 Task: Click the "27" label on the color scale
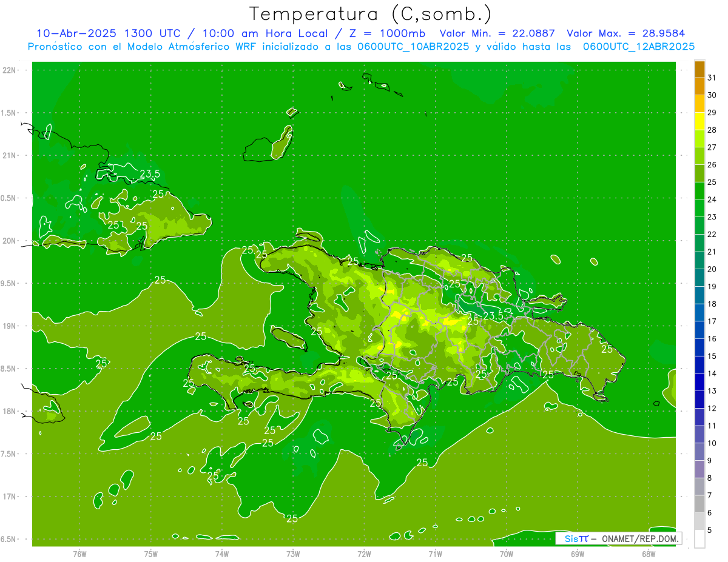click(x=712, y=147)
